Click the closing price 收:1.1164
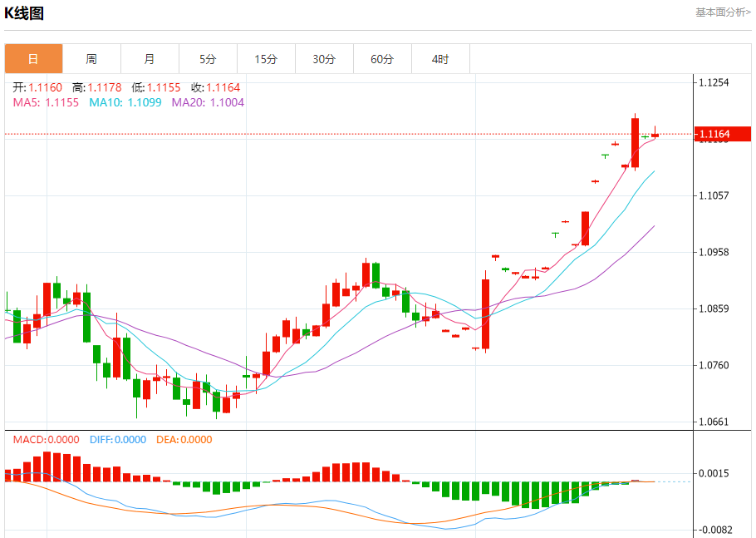The width and height of the screenshot is (756, 538). click(x=215, y=87)
